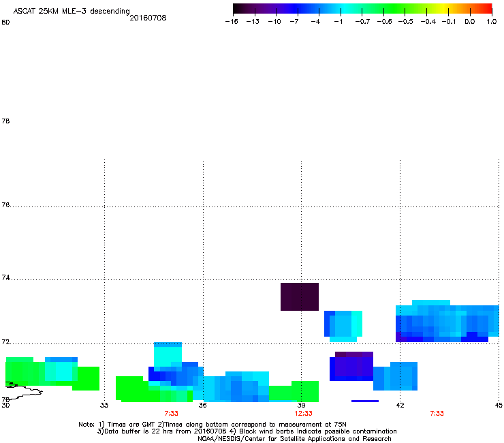The height and width of the screenshot is (443, 504).
Task: Click the black coastline outline at lower left
Action: [x=24, y=391]
